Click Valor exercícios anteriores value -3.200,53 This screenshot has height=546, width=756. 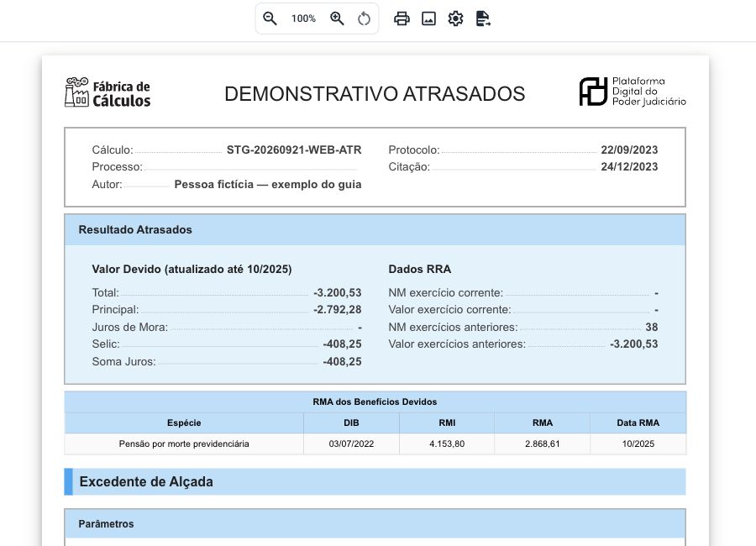634,344
